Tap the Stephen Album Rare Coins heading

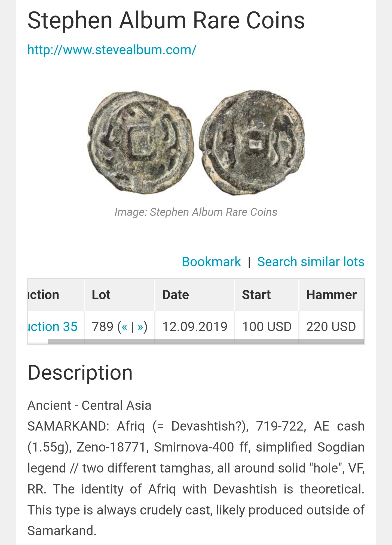pos(166,20)
